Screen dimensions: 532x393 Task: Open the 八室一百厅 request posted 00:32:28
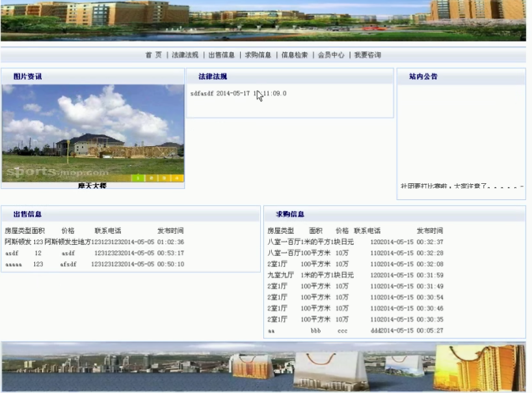355,253
